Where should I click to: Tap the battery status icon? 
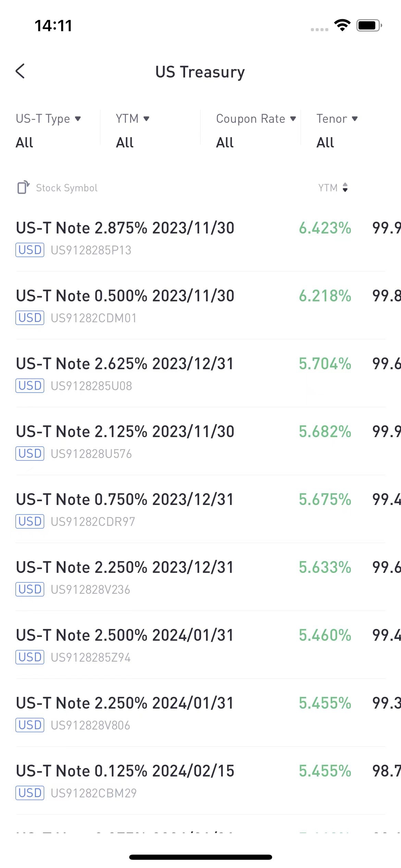coord(369,25)
